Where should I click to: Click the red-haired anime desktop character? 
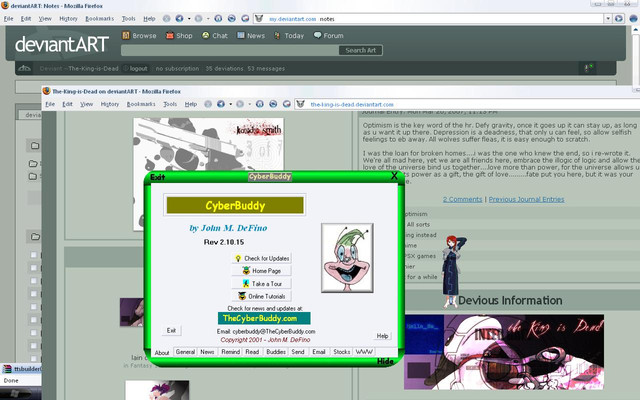(x=453, y=271)
